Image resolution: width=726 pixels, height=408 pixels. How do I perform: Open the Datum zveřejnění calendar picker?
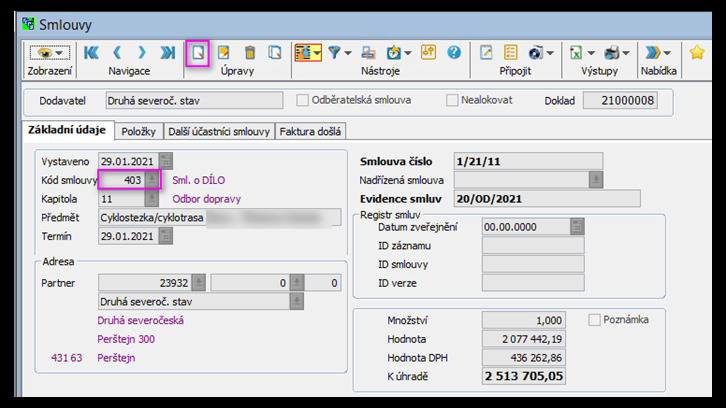577,227
